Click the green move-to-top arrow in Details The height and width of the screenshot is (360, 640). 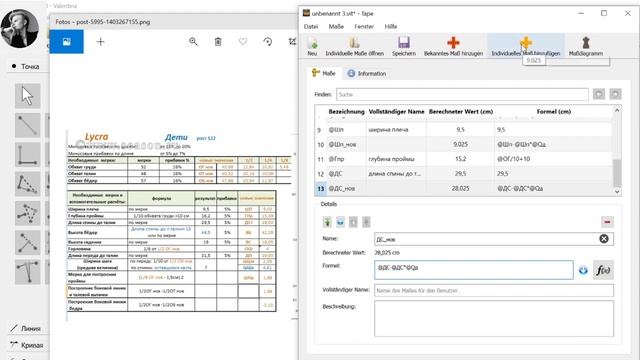[327, 222]
